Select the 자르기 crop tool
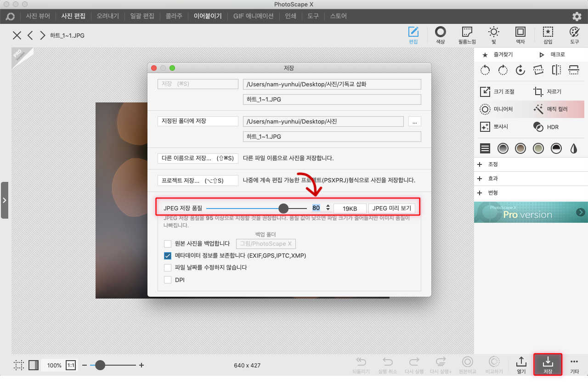This screenshot has height=384, width=588. click(x=547, y=92)
